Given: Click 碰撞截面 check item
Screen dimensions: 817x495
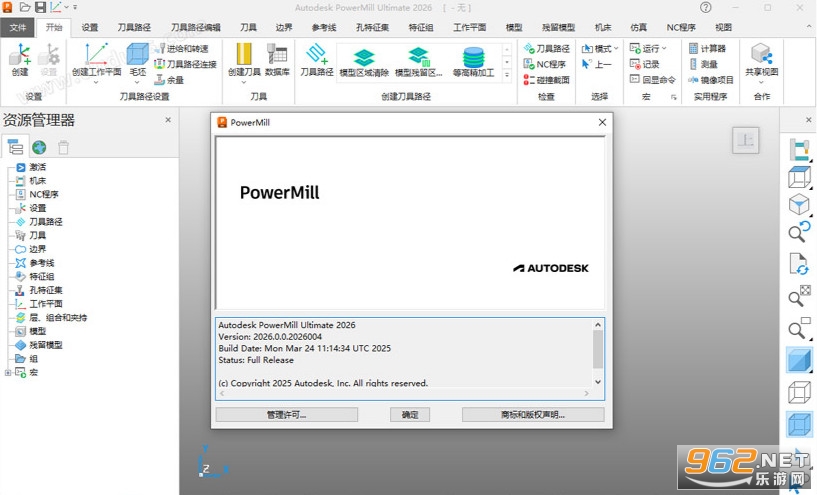Looking at the screenshot, I should (x=547, y=80).
